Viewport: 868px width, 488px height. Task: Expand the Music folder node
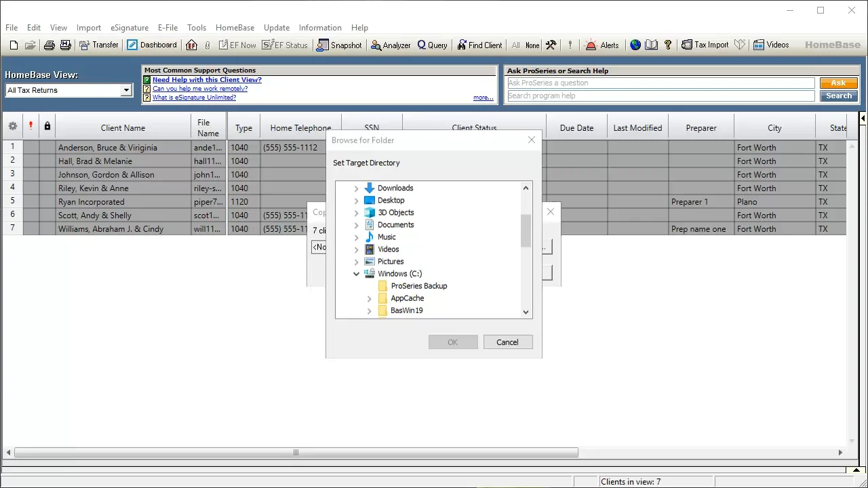click(x=357, y=237)
